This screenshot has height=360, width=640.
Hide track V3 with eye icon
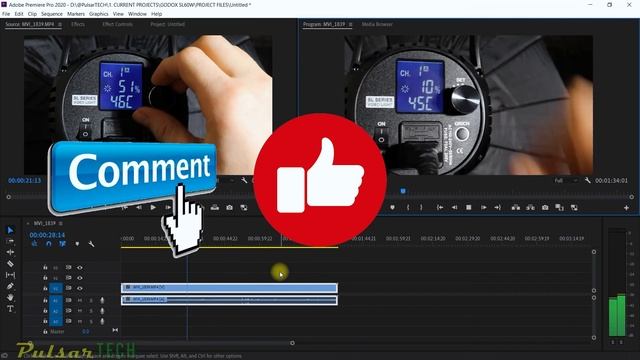(80, 268)
